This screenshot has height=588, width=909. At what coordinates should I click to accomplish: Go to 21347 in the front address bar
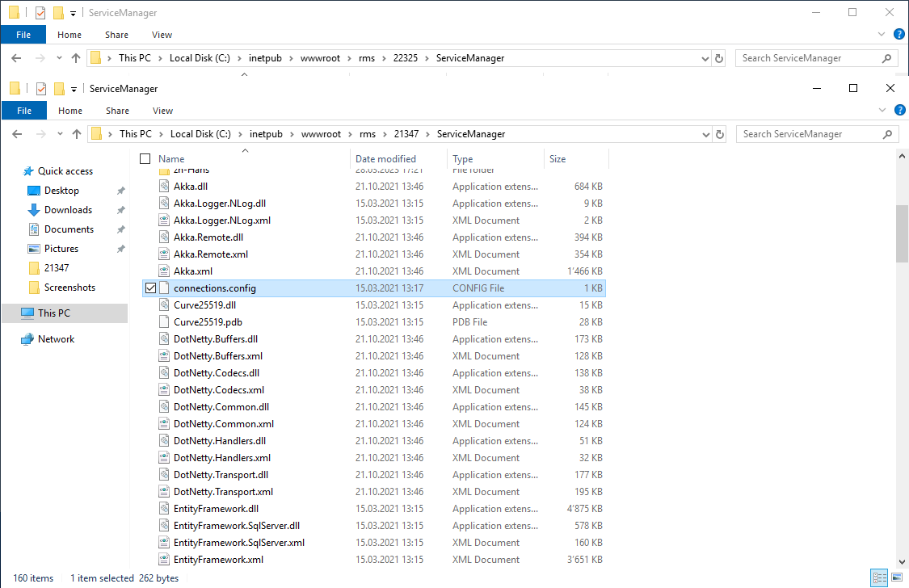(x=406, y=134)
